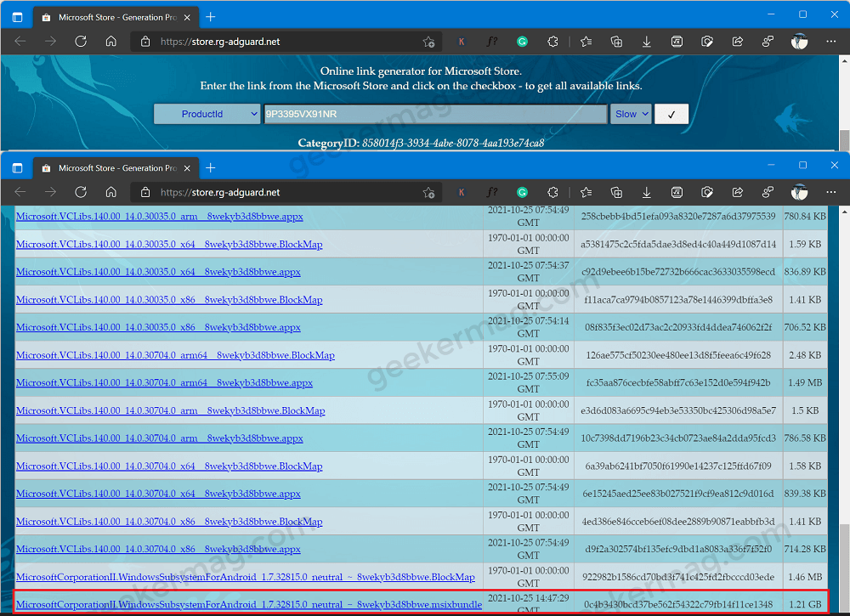Screen dimensions: 850x616
Task: Open the ProductId type dropdown
Action: (207, 114)
